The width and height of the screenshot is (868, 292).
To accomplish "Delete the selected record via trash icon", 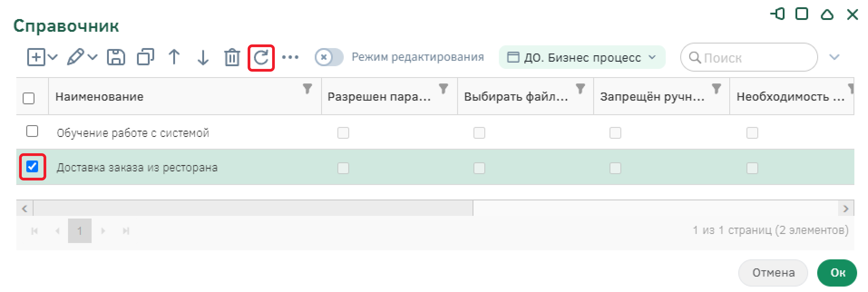I will 232,58.
